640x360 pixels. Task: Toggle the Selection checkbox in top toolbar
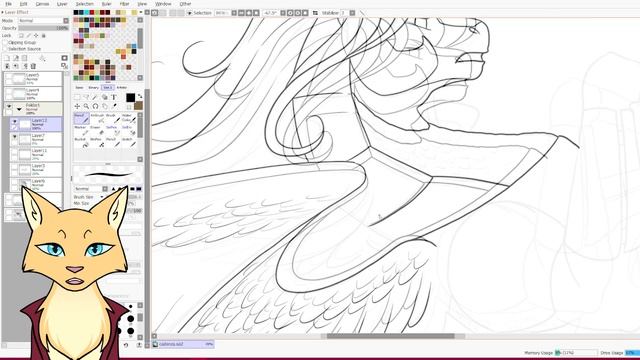pos(189,13)
